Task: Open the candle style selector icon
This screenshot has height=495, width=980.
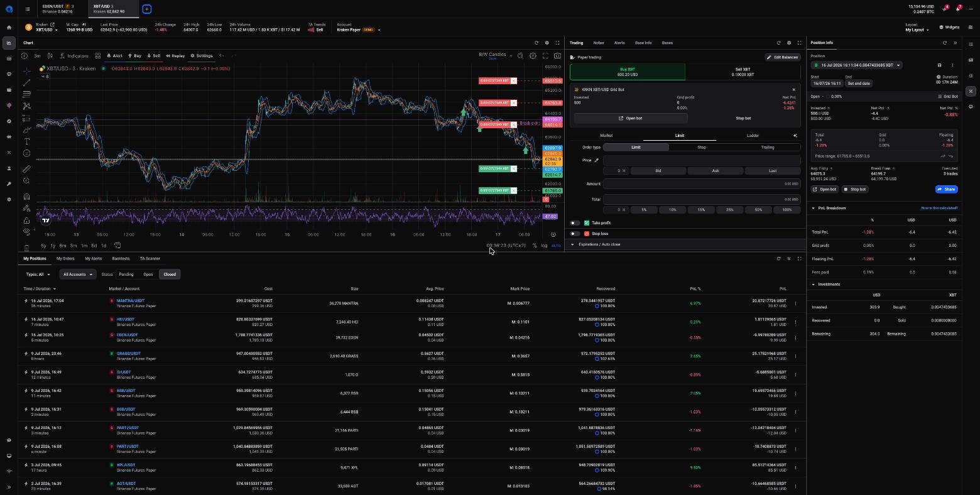Action: pos(50,56)
